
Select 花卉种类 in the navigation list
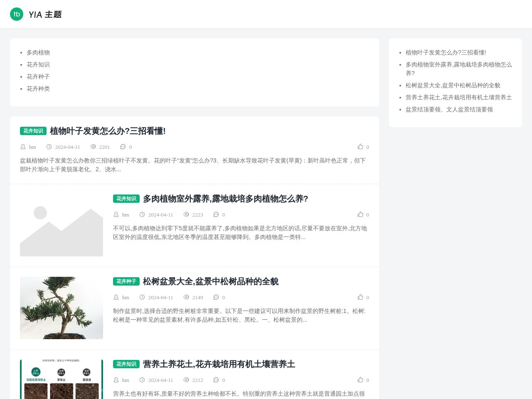(38, 89)
